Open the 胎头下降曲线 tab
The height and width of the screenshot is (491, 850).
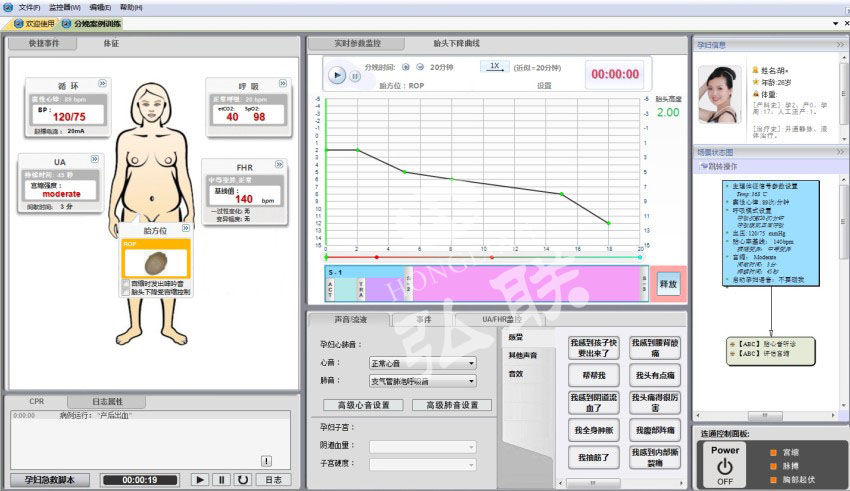coord(456,43)
